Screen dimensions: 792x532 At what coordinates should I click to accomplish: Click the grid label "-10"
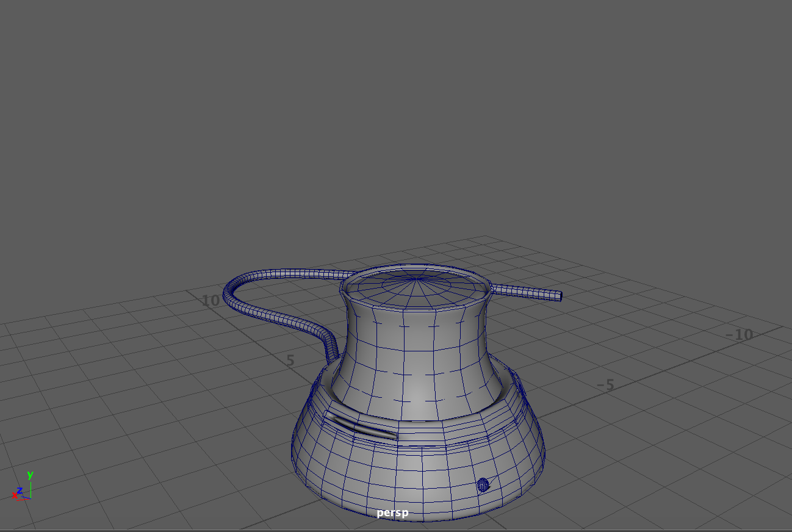(739, 334)
